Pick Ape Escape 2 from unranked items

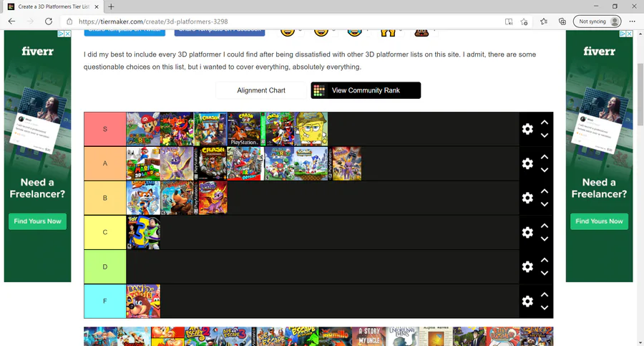[201, 337]
